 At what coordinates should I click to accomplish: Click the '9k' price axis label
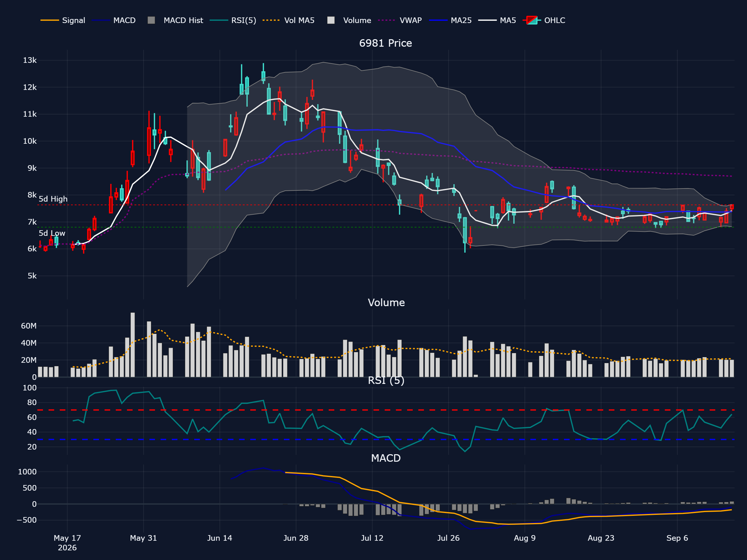pyautogui.click(x=32, y=168)
